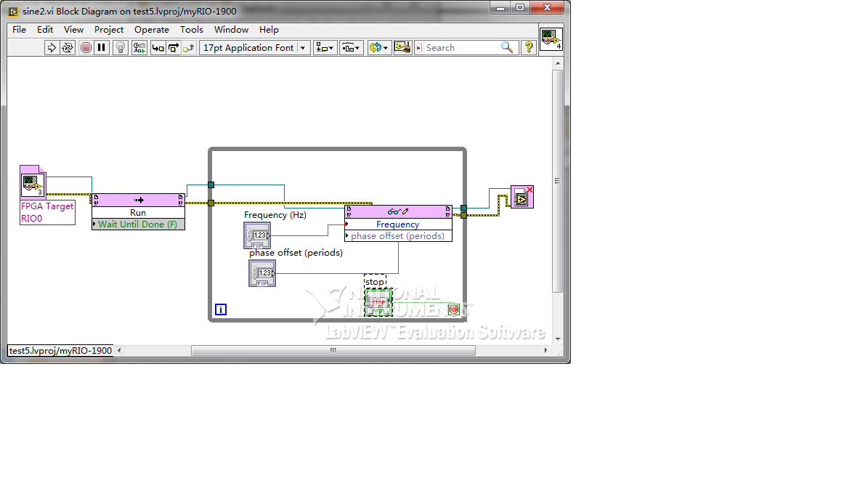The height and width of the screenshot is (494, 868).
Task: Click the Run arrow button
Action: click(52, 48)
